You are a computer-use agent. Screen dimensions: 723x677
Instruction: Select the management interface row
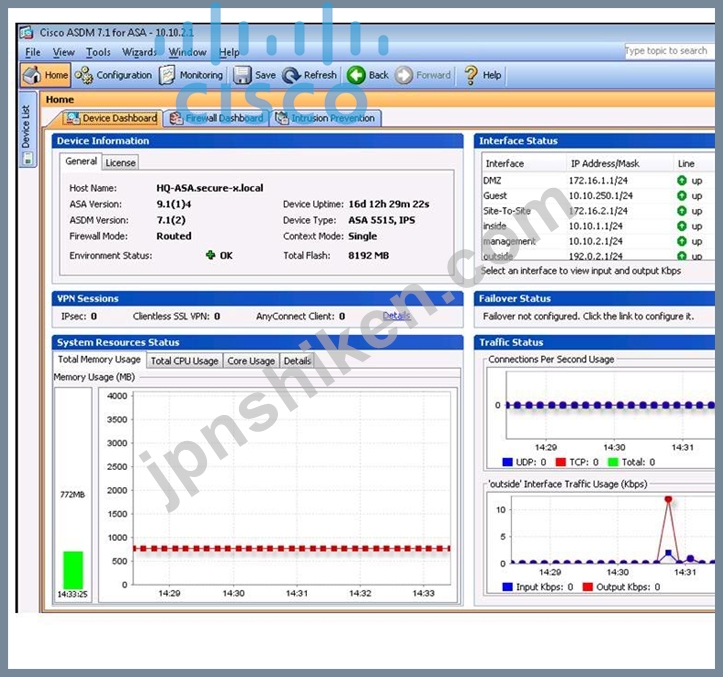[597, 241]
